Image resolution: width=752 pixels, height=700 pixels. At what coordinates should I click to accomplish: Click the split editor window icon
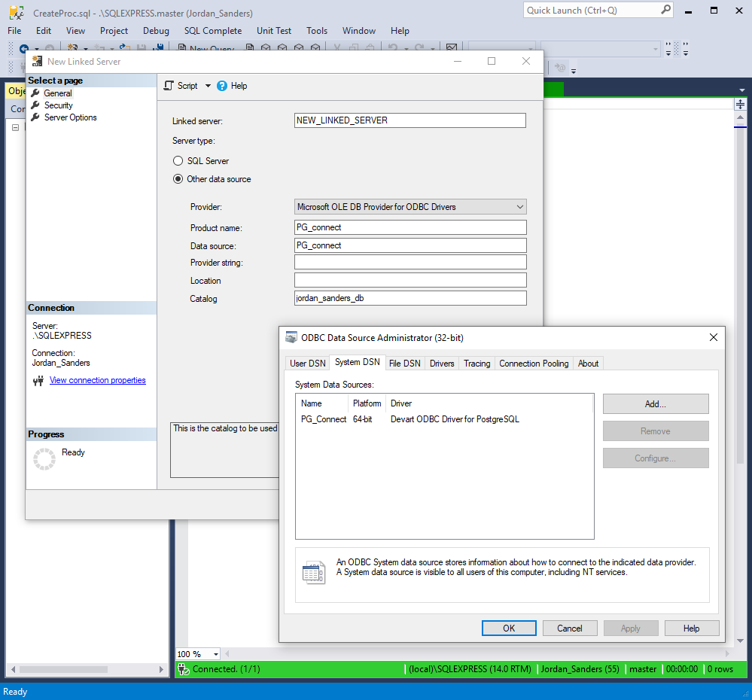[x=740, y=104]
